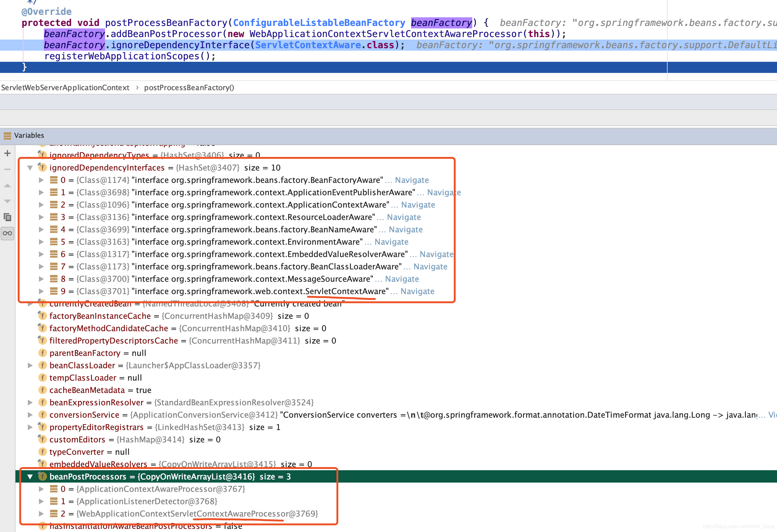Click the cacheBeanMetadata field icon
The width and height of the screenshot is (777, 532).
[42, 390]
